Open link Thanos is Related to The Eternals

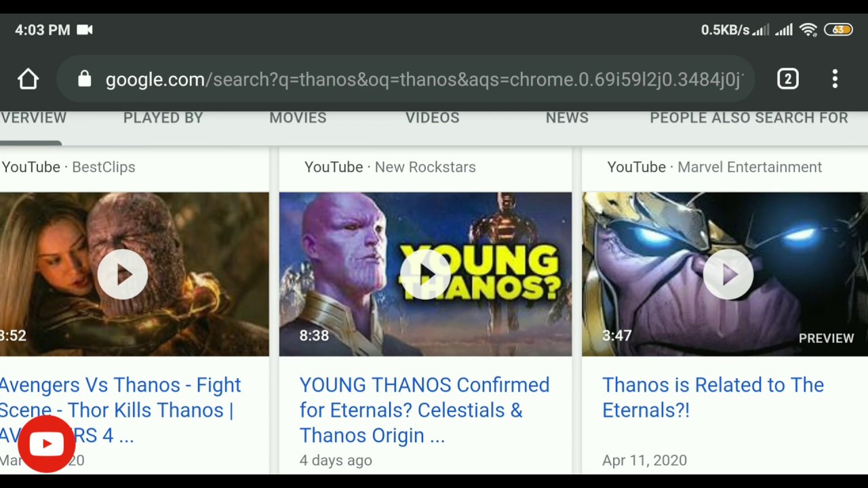[x=713, y=397]
